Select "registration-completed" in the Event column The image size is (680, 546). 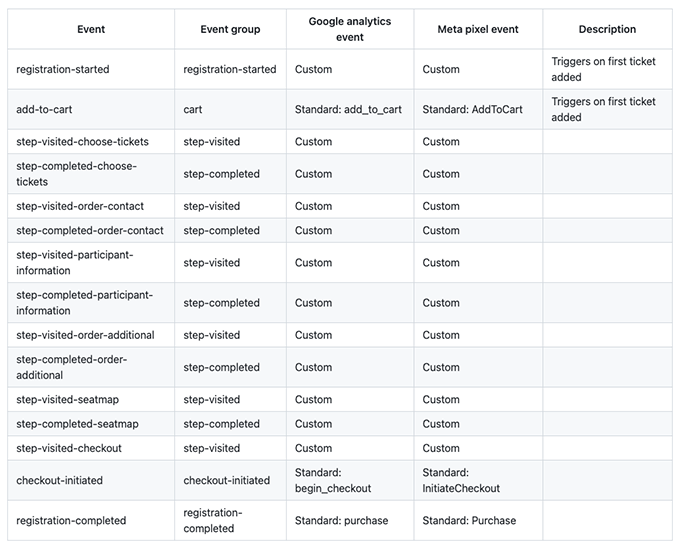71,520
